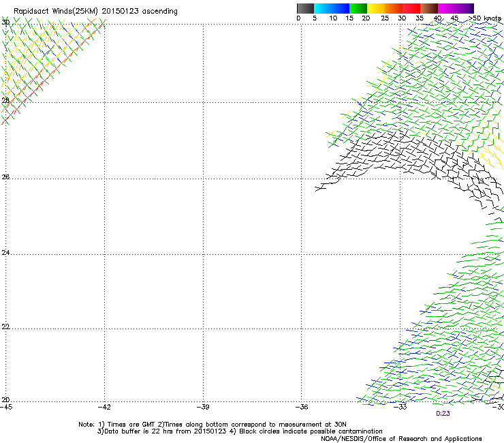
Task: Select the gray 0-5 knots legend swatch
Action: [305, 8]
